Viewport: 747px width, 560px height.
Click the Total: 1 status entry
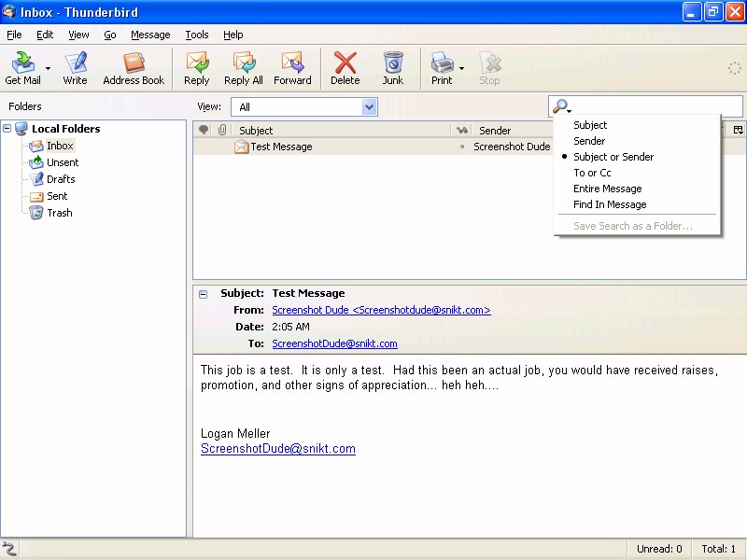pyautogui.click(x=718, y=549)
